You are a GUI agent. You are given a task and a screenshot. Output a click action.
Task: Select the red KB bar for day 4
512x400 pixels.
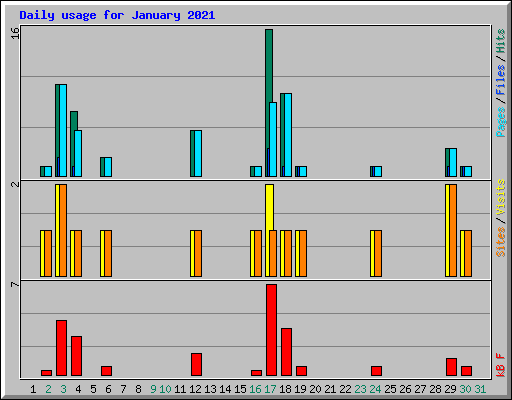click(76, 356)
